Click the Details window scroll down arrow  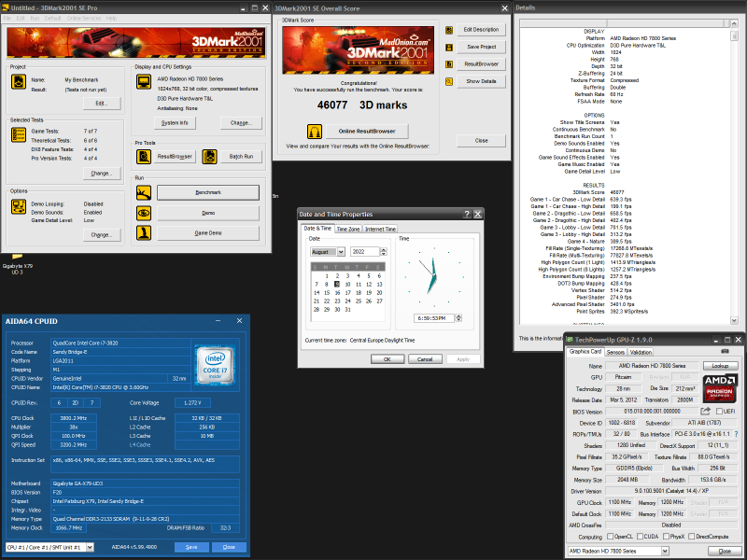734,320
